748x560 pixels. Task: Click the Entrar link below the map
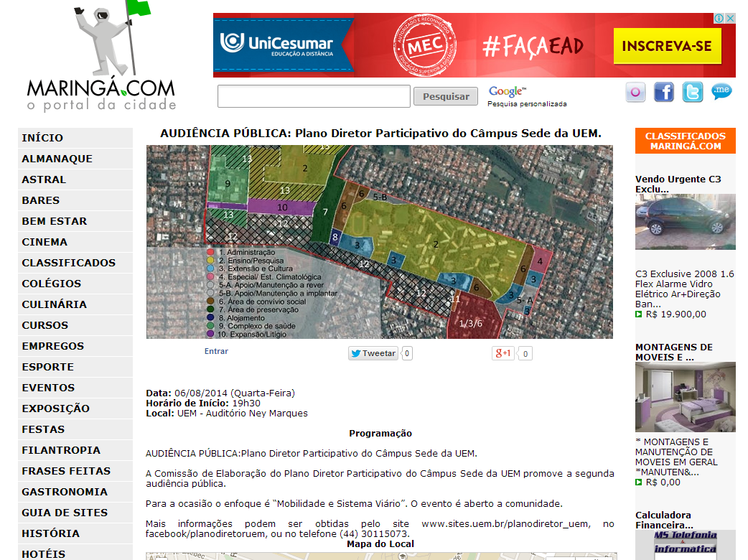coord(216,351)
